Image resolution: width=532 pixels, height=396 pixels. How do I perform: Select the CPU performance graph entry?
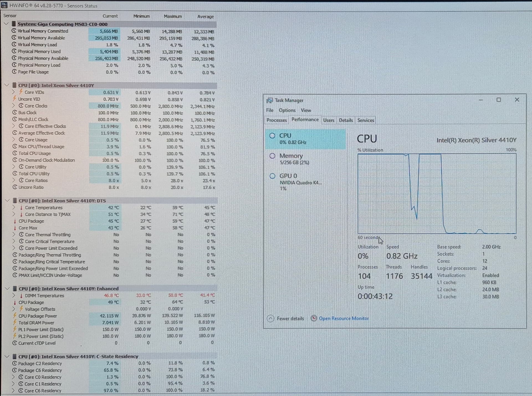305,139
